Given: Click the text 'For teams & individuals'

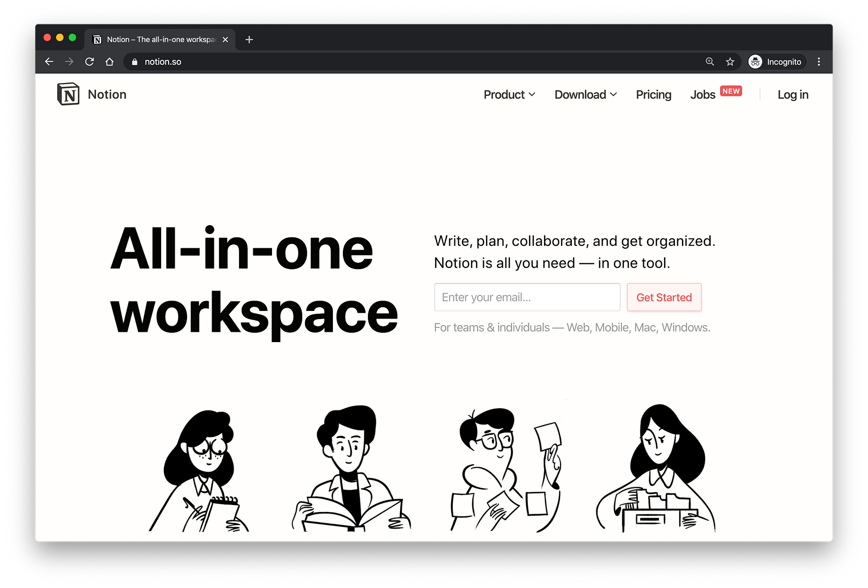Looking at the screenshot, I should 492,328.
